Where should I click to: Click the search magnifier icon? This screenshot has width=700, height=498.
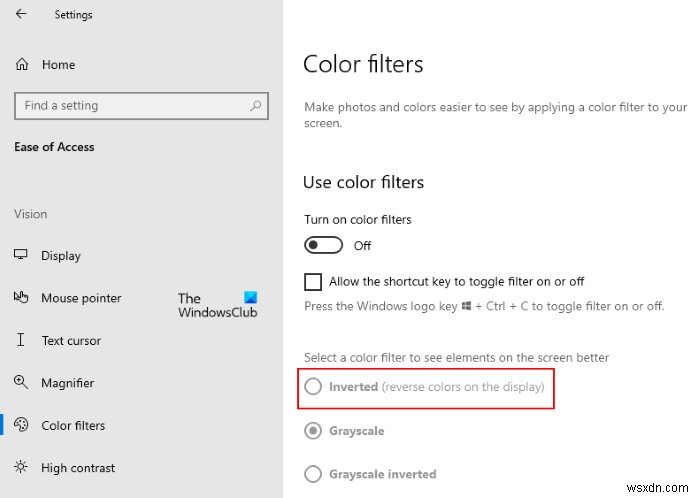pyautogui.click(x=256, y=105)
